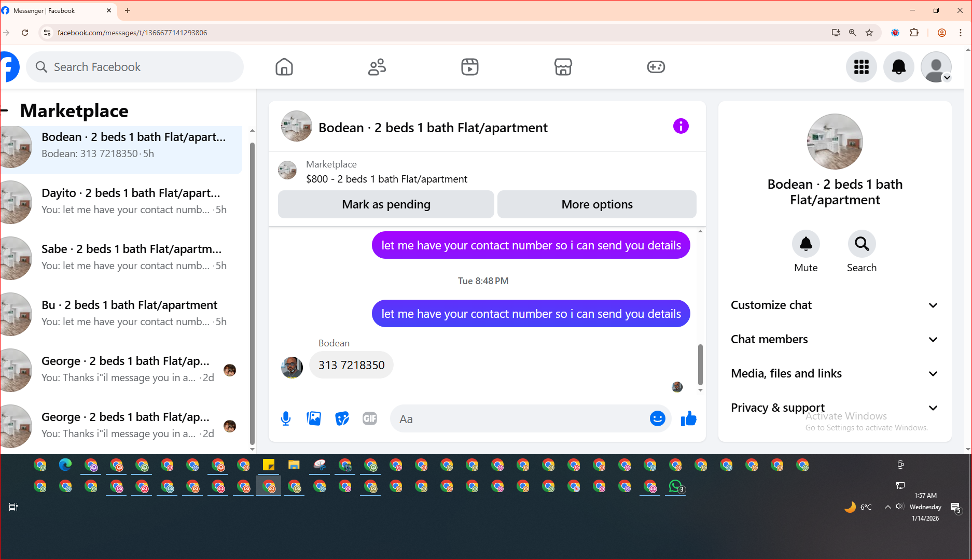The image size is (972, 560).
Task: Show hidden system tray icons chevron
Action: point(887,507)
